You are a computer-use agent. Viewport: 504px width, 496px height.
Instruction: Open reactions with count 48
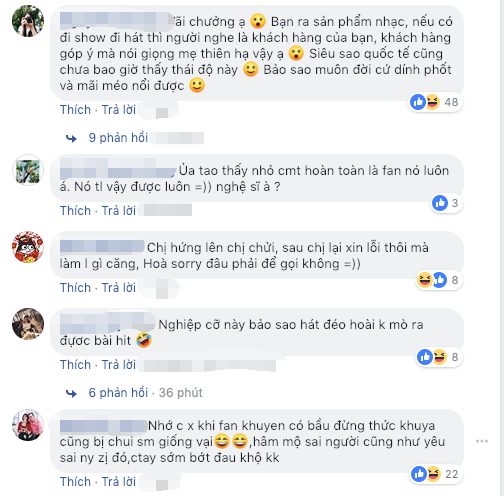tap(436, 102)
